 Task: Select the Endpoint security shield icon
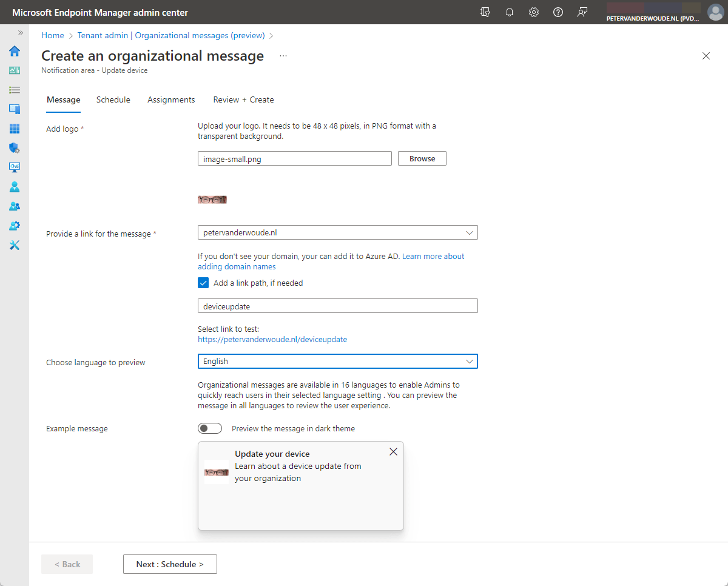(14, 147)
